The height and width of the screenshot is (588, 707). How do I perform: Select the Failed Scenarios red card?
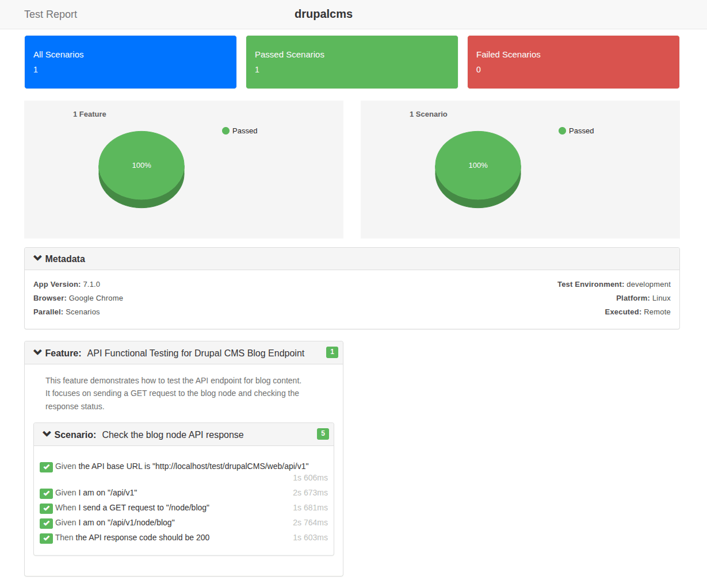[x=574, y=62]
